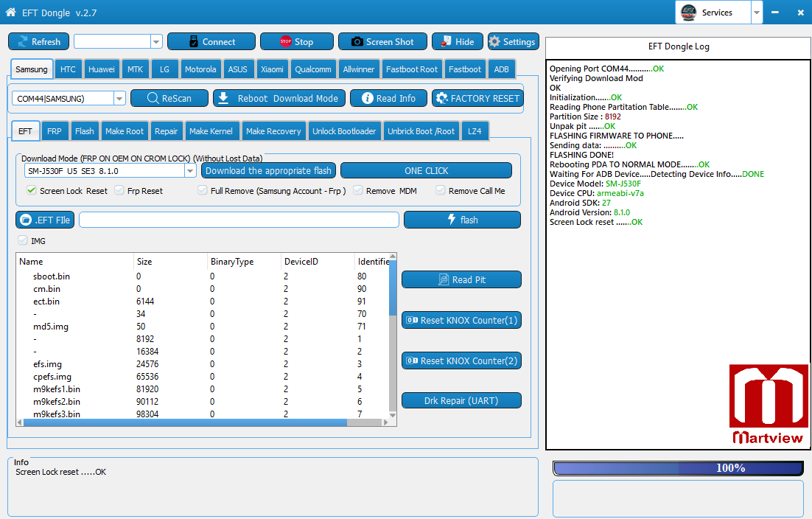Open the SM-J530F firmware model dropdown
812x519 pixels.
[x=189, y=170]
